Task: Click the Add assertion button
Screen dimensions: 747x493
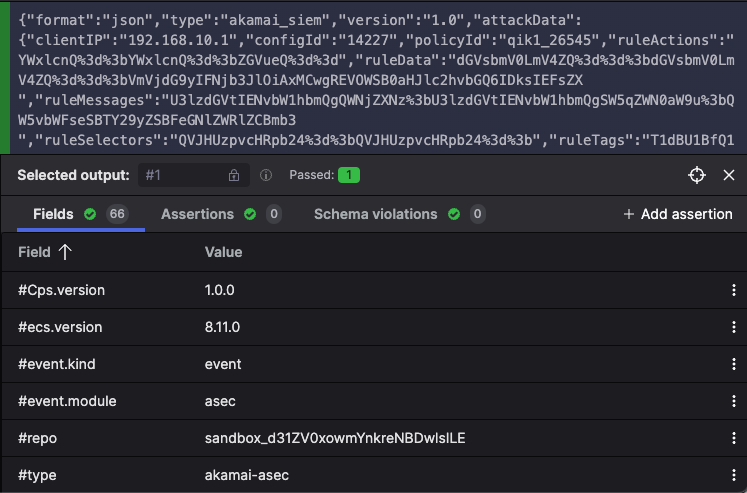Action: coord(677,214)
